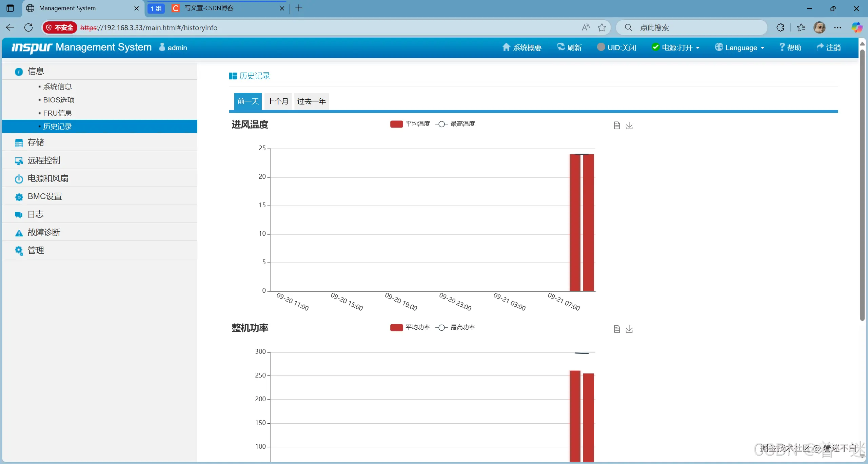Click the 注销 logout arrow icon
Screen dimensions: 868x464
click(x=820, y=47)
